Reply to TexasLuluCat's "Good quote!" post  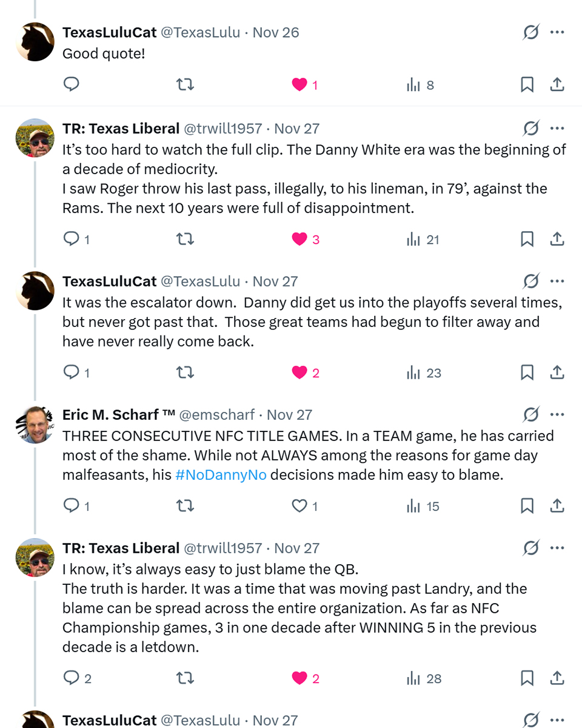pyautogui.click(x=72, y=84)
